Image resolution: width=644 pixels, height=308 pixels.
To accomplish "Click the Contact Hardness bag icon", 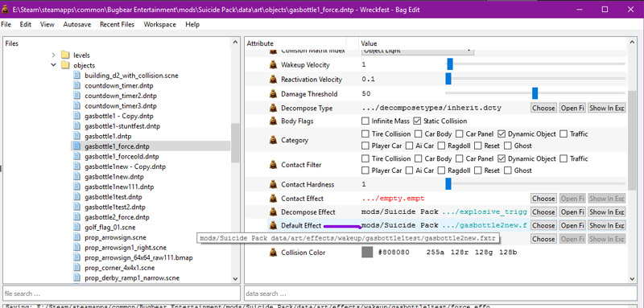I will coord(273,184).
